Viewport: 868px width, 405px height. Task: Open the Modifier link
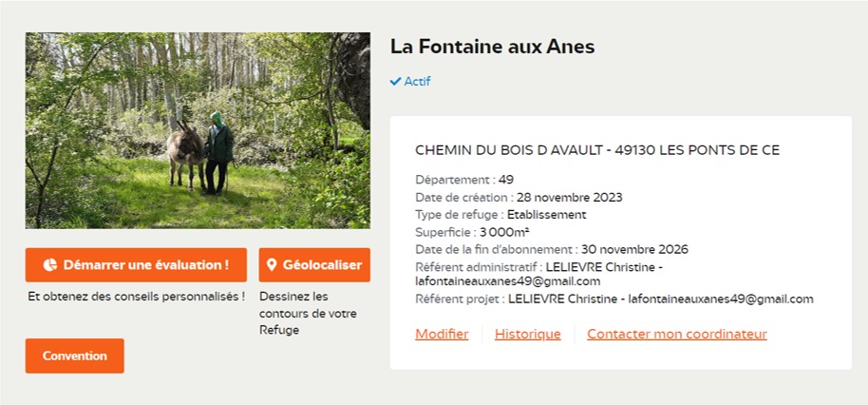442,334
